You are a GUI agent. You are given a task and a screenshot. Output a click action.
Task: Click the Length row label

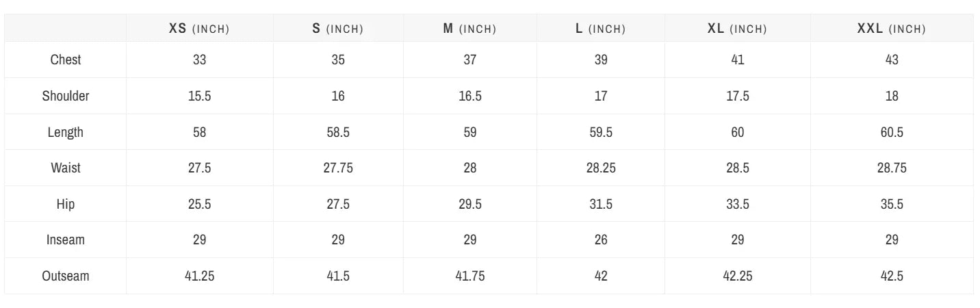click(x=66, y=132)
